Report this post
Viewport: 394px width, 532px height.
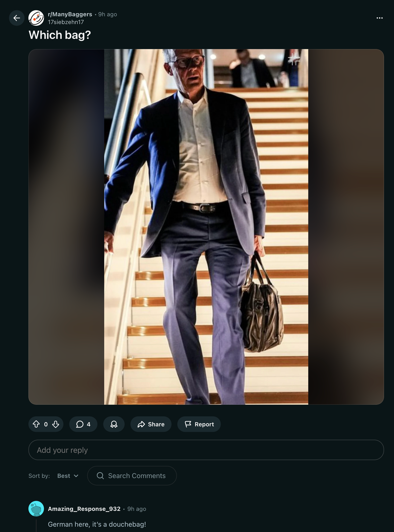tap(199, 424)
